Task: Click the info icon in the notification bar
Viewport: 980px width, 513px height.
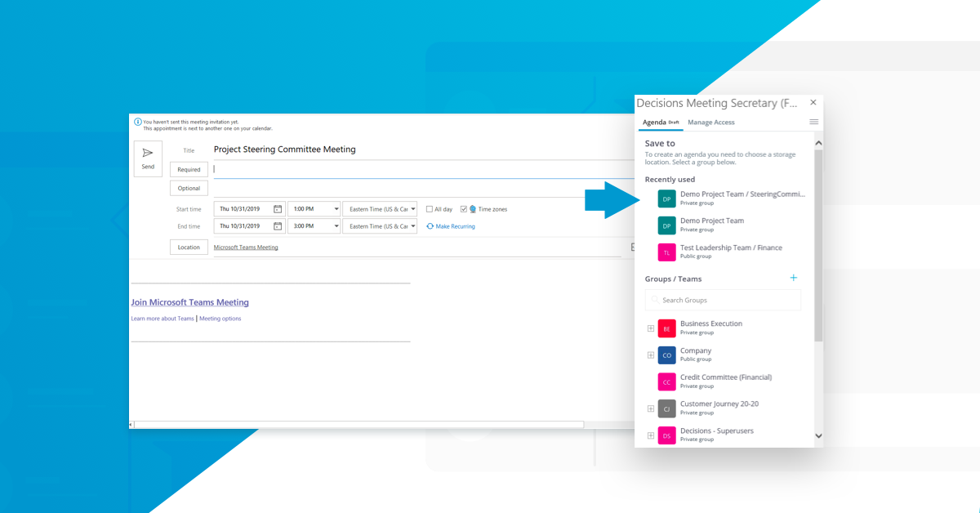Action: [138, 122]
